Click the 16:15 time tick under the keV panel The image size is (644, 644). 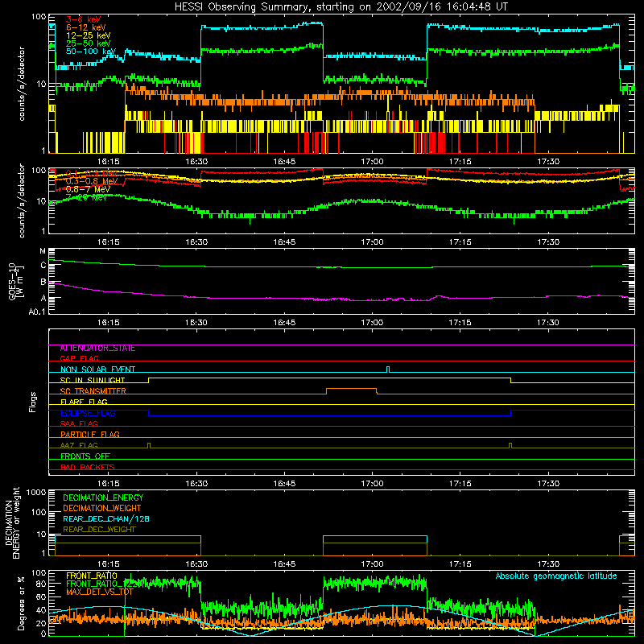(109, 162)
